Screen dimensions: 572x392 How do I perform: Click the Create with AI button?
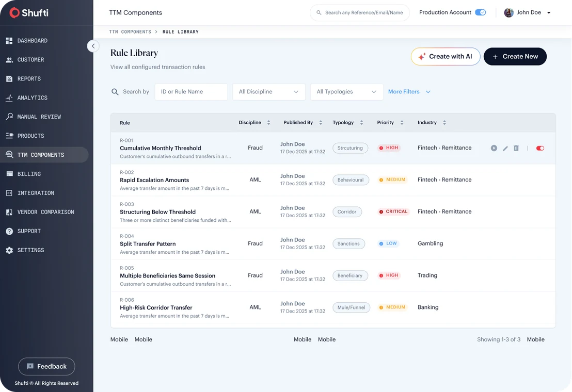(x=446, y=56)
